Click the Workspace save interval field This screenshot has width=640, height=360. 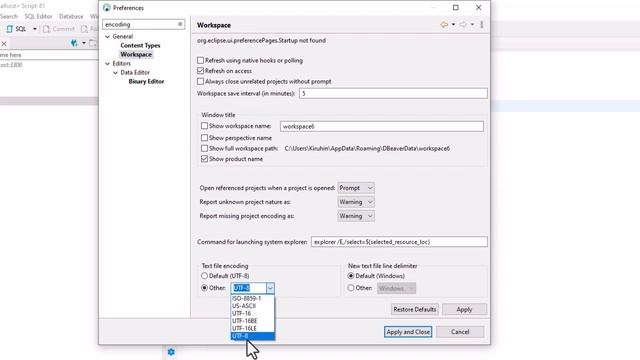tap(393, 93)
